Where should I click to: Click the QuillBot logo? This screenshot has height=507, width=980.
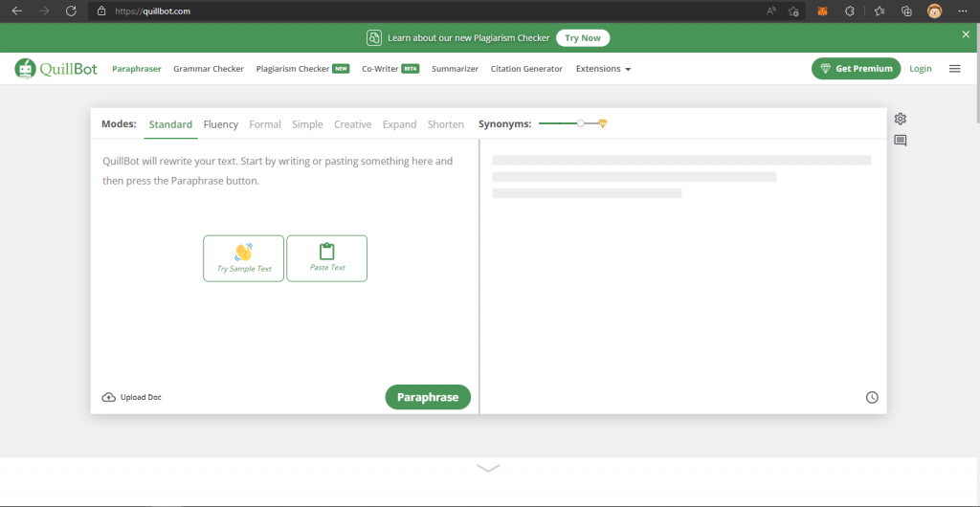(56, 69)
